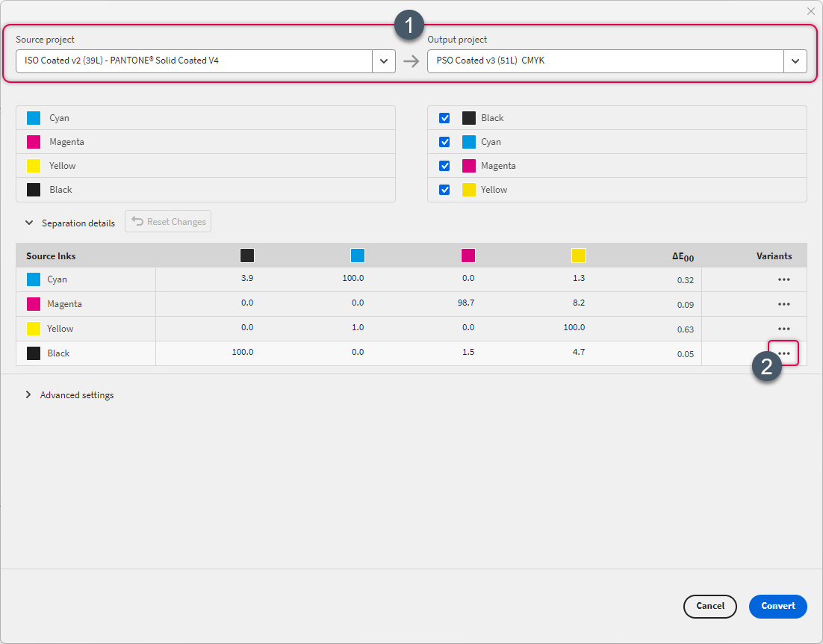Uncheck the Black output ink

(x=444, y=117)
